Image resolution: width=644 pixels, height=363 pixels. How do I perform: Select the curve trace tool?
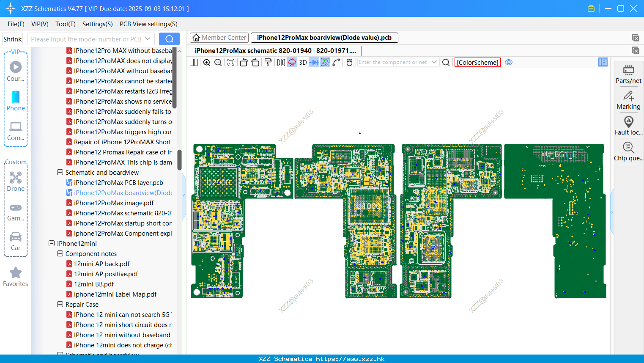point(336,62)
